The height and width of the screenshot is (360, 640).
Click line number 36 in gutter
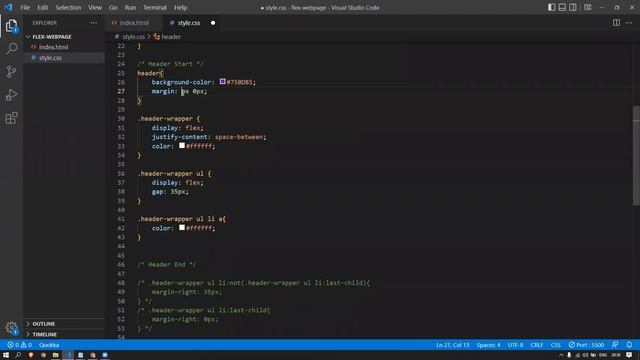[121, 173]
